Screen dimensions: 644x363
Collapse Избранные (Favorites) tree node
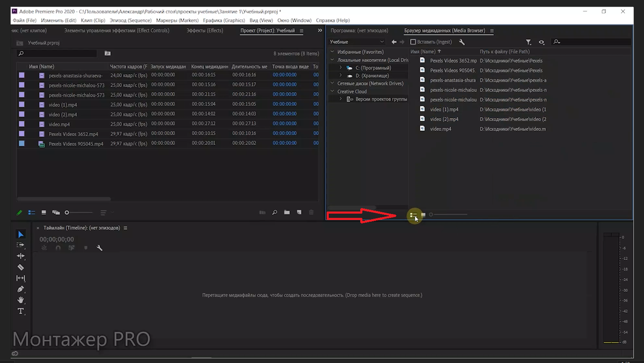333,52
